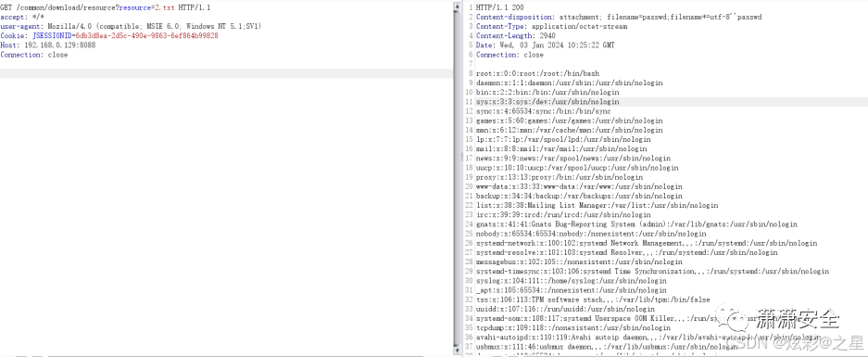
Task: Click the syslog:x:104:111 line
Action: (572, 281)
